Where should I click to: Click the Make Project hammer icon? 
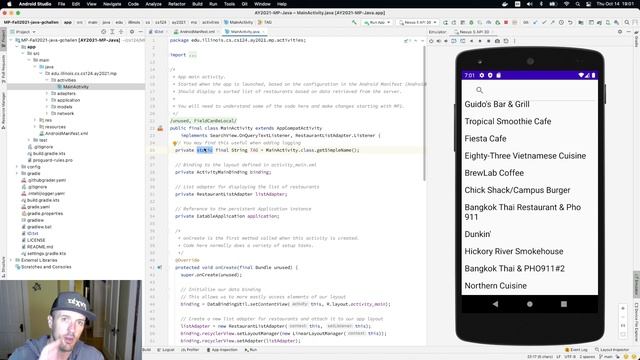click(x=354, y=22)
